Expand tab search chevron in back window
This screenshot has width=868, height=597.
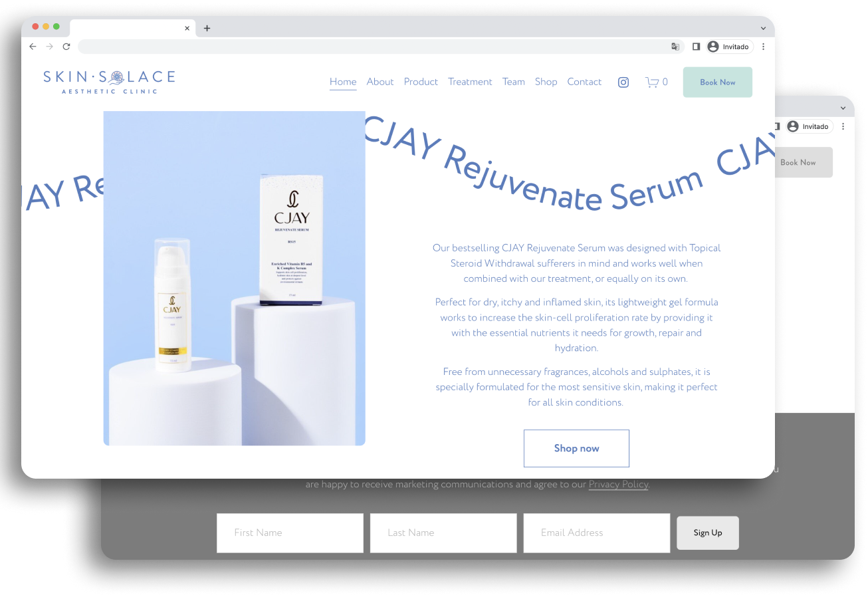[843, 108]
